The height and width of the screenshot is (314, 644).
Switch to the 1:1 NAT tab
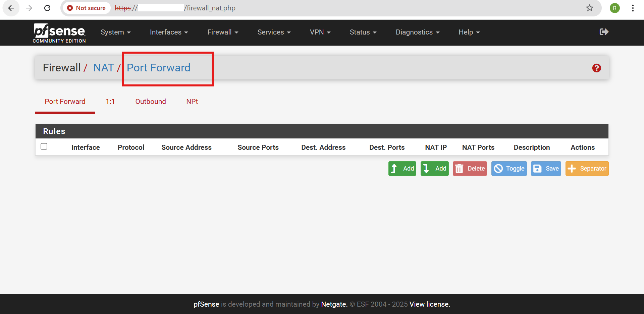click(110, 102)
